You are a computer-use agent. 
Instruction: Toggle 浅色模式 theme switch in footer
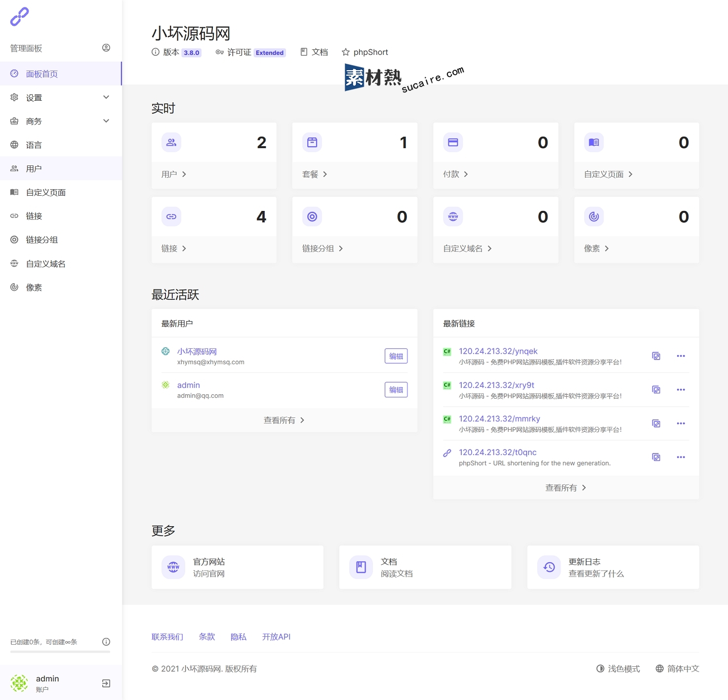point(618,668)
